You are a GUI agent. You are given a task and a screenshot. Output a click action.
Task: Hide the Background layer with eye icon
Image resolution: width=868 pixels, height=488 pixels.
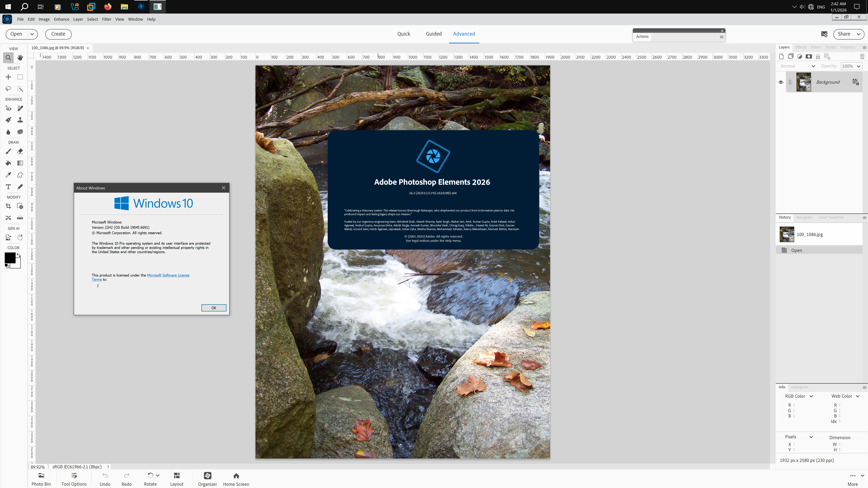[781, 82]
